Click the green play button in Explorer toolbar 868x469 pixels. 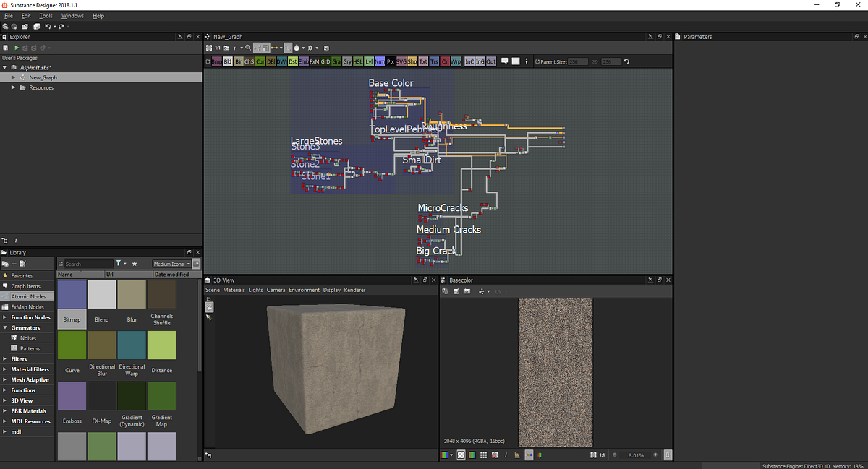pos(17,48)
